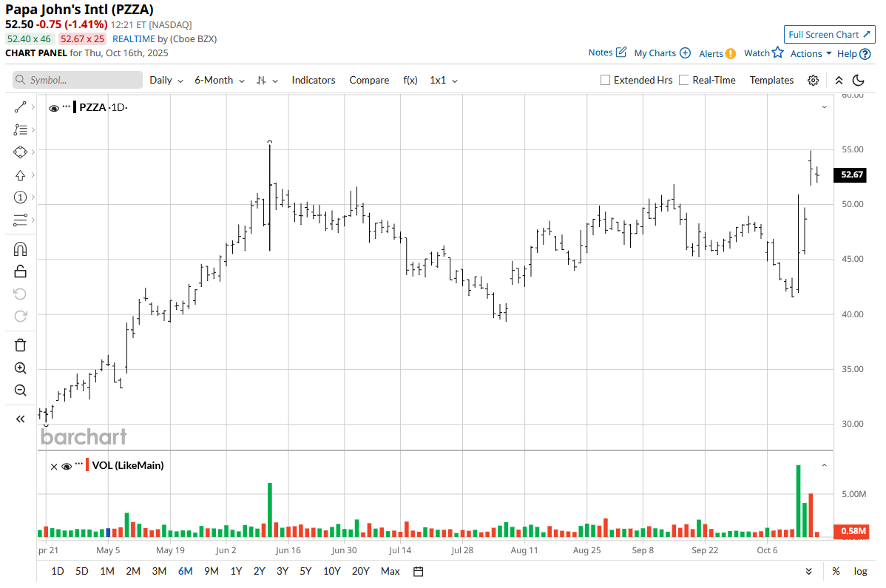The width and height of the screenshot is (886, 588).
Task: Open the custom date range calendar
Action: tap(418, 572)
